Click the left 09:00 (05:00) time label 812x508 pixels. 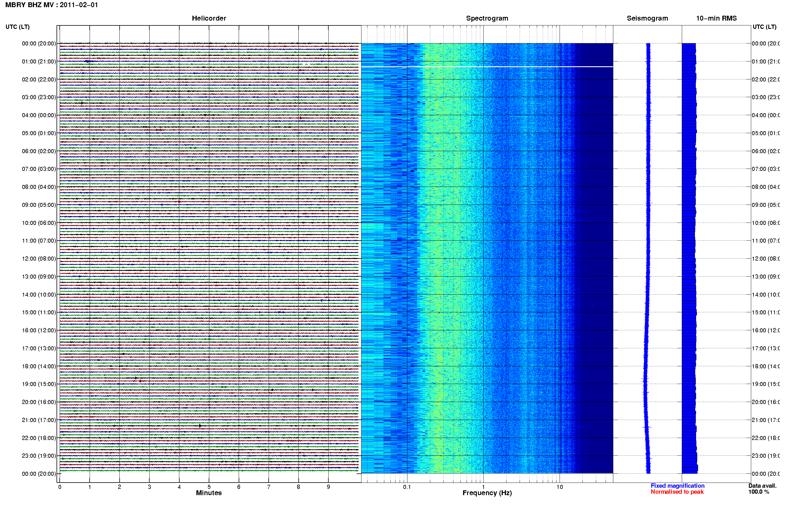39,205
